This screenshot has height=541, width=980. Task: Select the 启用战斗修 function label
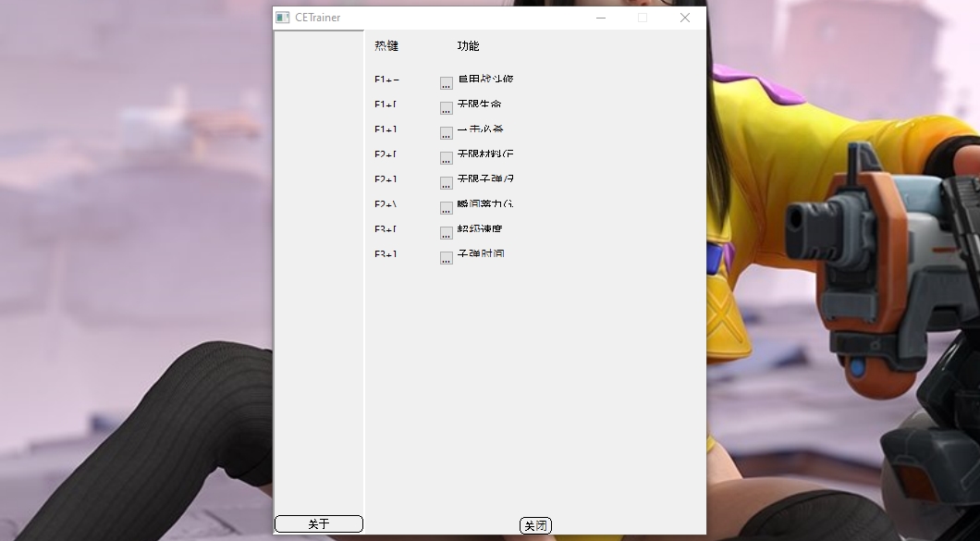pos(485,79)
